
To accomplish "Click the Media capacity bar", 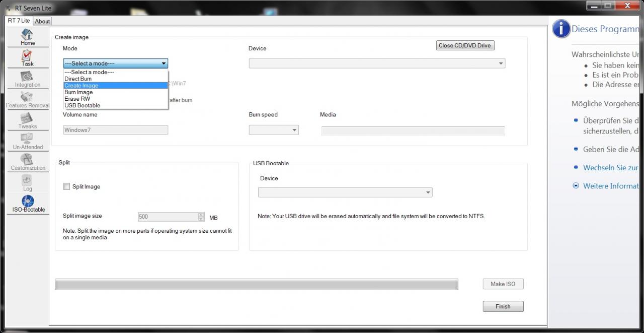I will tap(413, 131).
